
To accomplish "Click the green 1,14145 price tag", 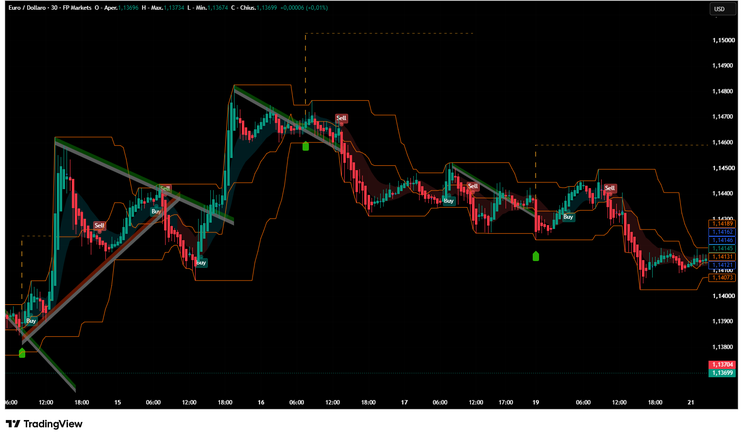I will pos(722,248).
